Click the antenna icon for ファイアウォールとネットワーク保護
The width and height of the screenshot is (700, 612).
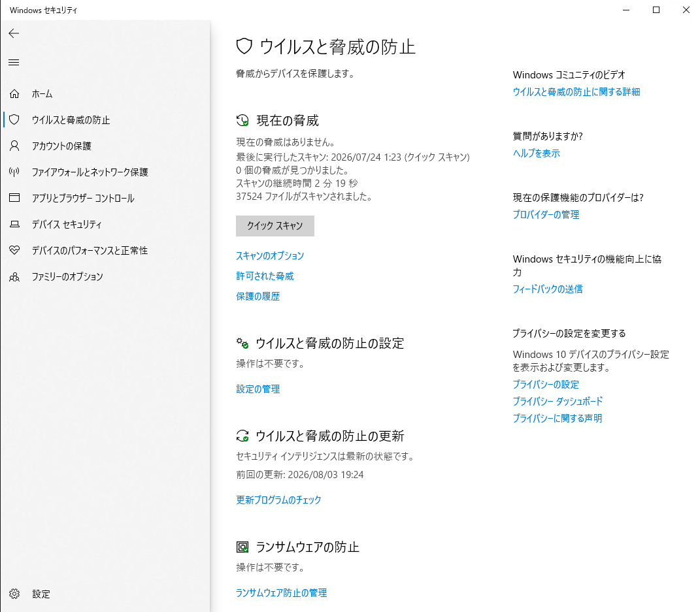point(14,172)
